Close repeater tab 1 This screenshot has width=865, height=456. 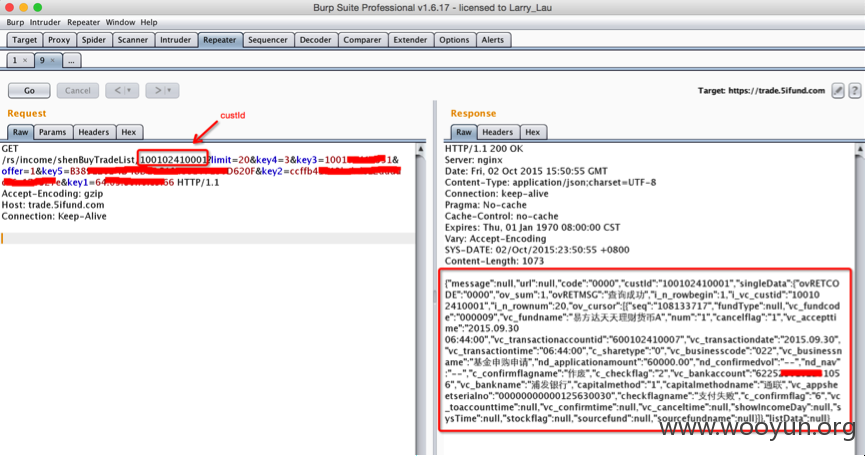click(x=25, y=61)
